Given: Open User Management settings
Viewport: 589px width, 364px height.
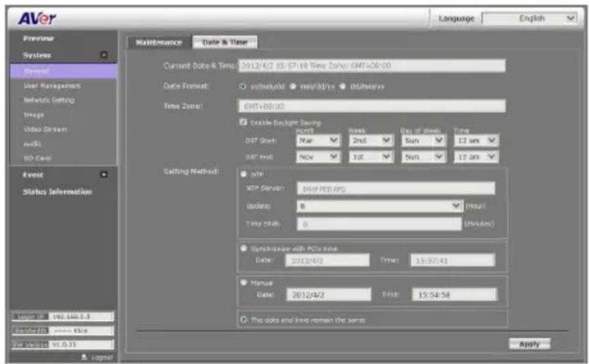Looking at the screenshot, I should pos(52,86).
